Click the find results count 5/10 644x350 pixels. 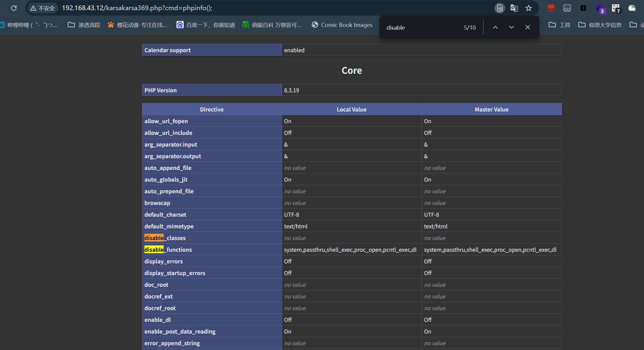[x=470, y=28]
